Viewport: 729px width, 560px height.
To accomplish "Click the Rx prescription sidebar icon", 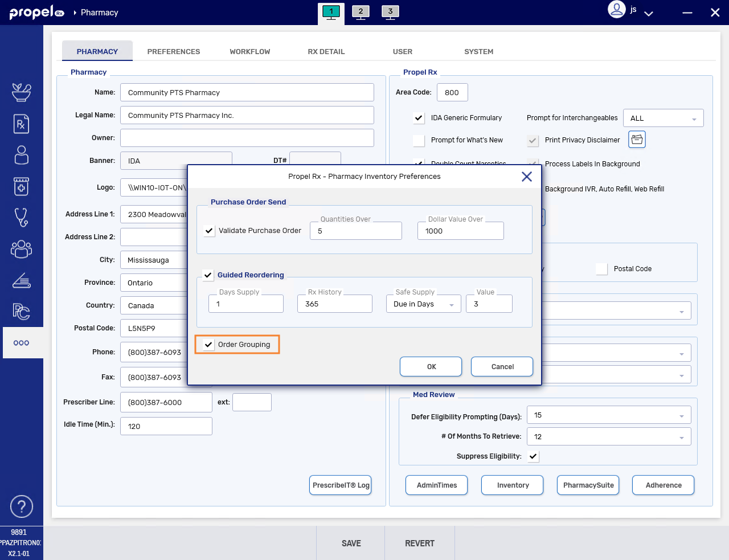I will click(21, 124).
